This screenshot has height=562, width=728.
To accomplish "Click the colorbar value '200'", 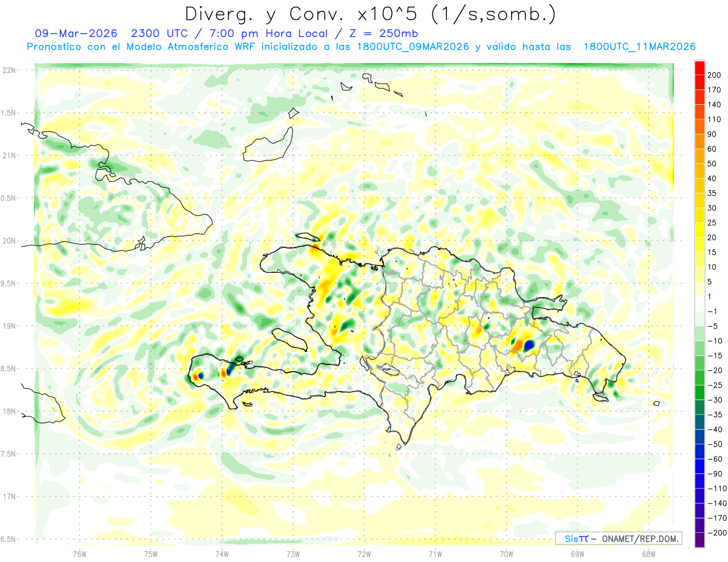I will pyautogui.click(x=715, y=75).
